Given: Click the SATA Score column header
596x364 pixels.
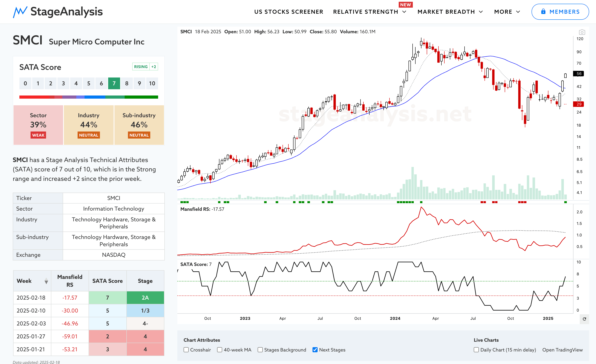Looking at the screenshot, I should [107, 281].
